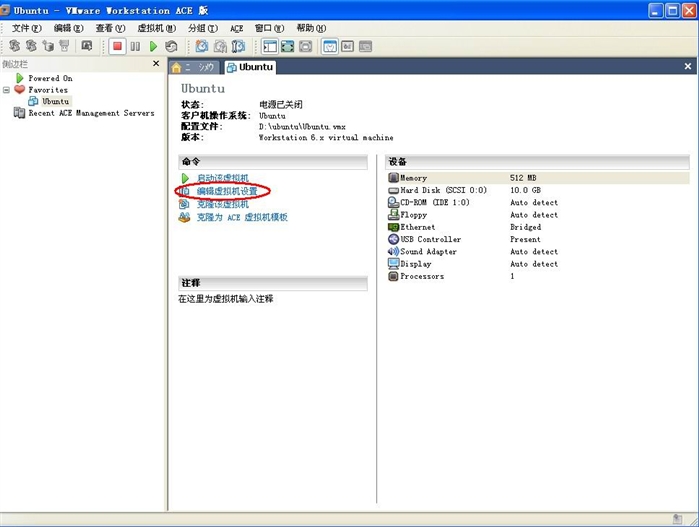Screen dimensions: 699x527
Task: Click the Favorites heart icon
Action: point(20,90)
